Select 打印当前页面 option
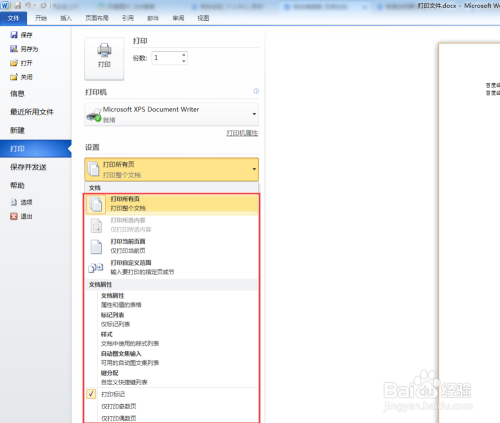Screen dimensions: 500x423 click(x=172, y=246)
